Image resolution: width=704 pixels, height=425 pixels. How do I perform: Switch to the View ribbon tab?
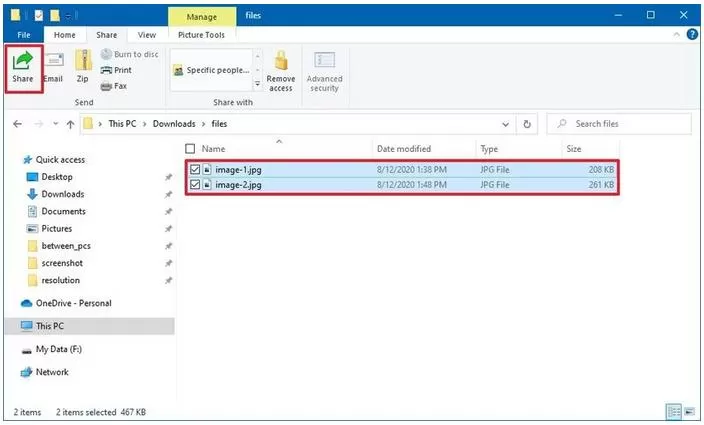(x=147, y=35)
